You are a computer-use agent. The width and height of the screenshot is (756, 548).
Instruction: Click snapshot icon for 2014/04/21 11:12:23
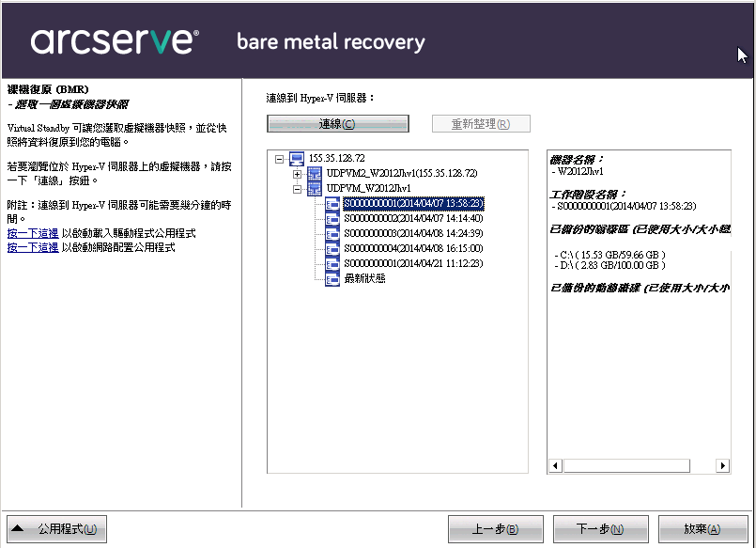tap(332, 263)
